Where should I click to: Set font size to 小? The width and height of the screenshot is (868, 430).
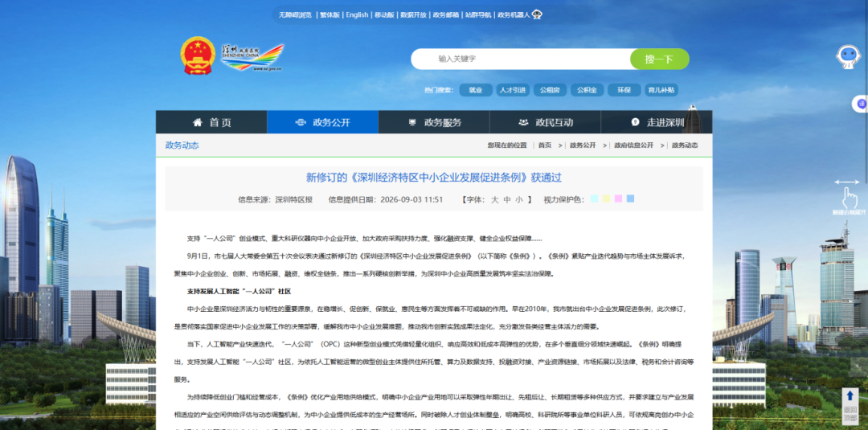518,200
